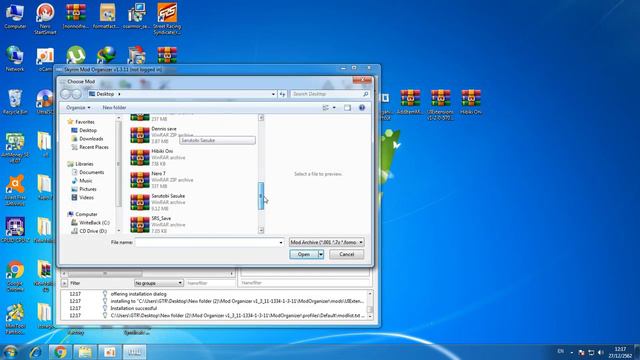The height and width of the screenshot is (360, 640).
Task: Open the Organize dropdown menu
Action: [78, 108]
